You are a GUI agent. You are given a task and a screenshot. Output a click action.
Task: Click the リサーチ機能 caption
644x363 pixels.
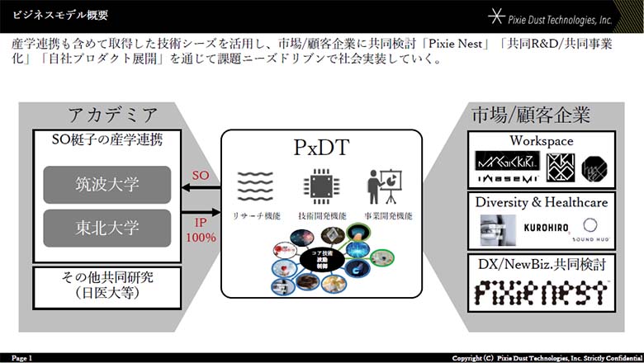coord(256,216)
